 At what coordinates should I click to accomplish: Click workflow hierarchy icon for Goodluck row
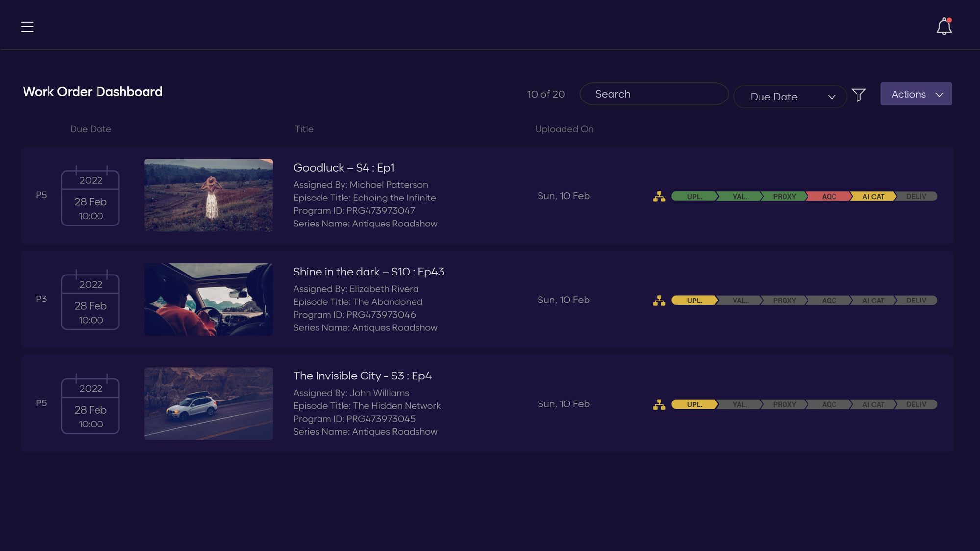(x=659, y=197)
